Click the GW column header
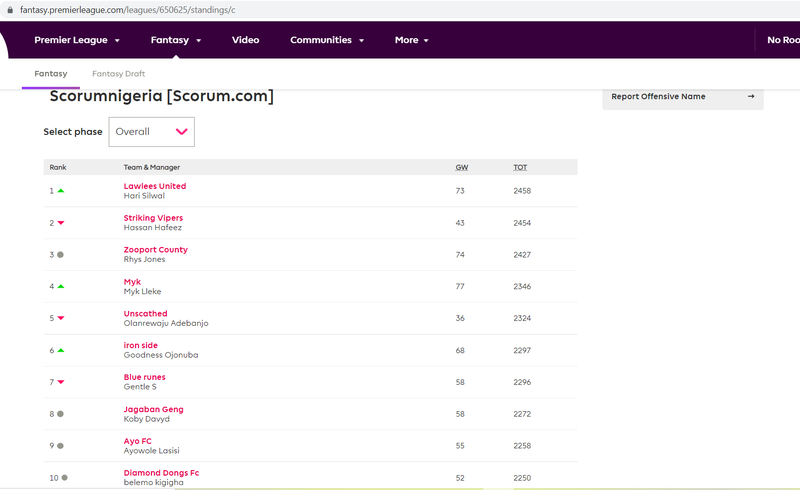Image resolution: width=800 pixels, height=490 pixels. click(x=462, y=167)
